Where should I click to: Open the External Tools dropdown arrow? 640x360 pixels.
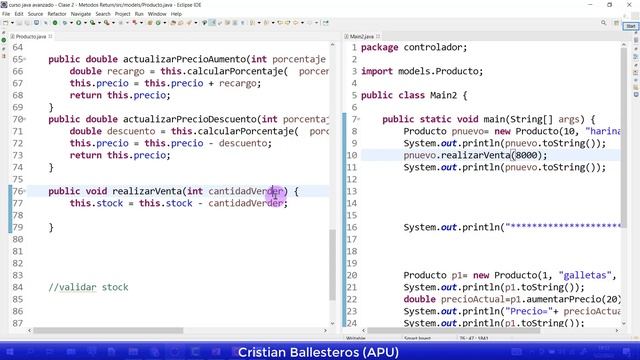click(x=113, y=23)
